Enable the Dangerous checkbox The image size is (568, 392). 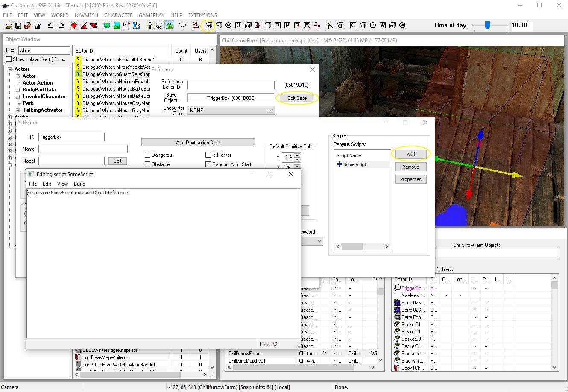pyautogui.click(x=148, y=155)
